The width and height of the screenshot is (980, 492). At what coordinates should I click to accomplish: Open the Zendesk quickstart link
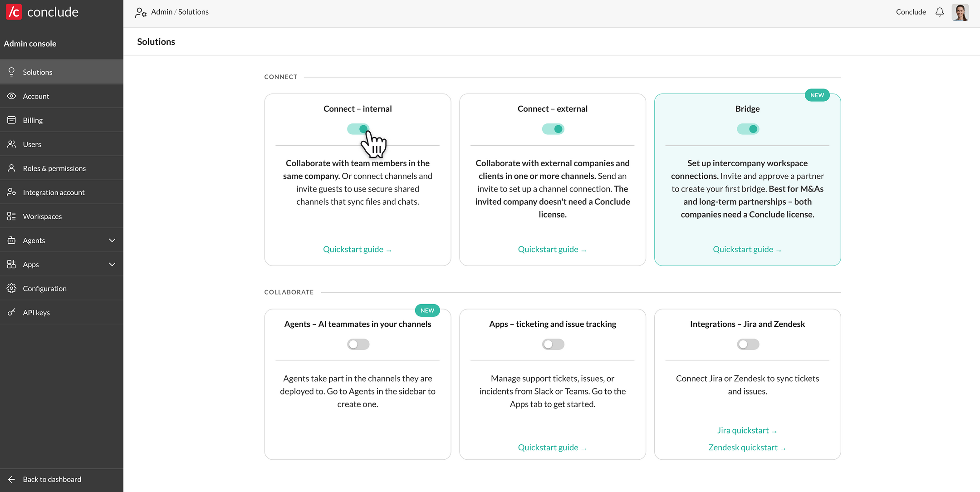tap(747, 448)
